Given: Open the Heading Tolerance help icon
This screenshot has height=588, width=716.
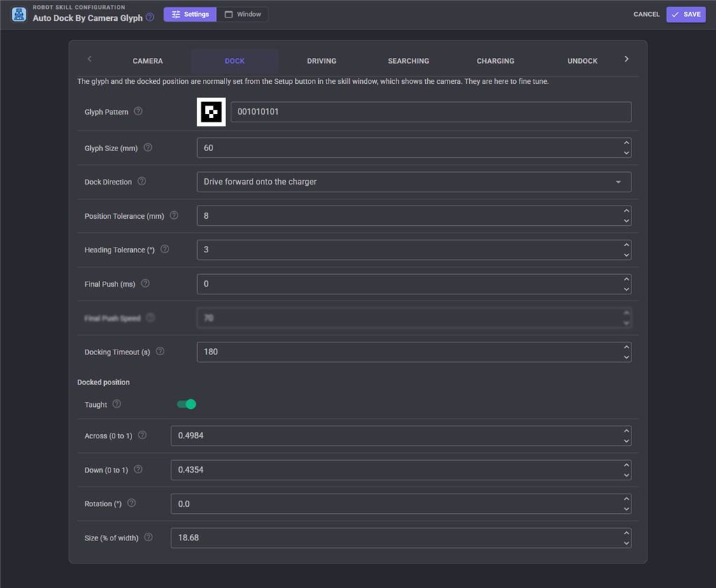Looking at the screenshot, I should (165, 250).
